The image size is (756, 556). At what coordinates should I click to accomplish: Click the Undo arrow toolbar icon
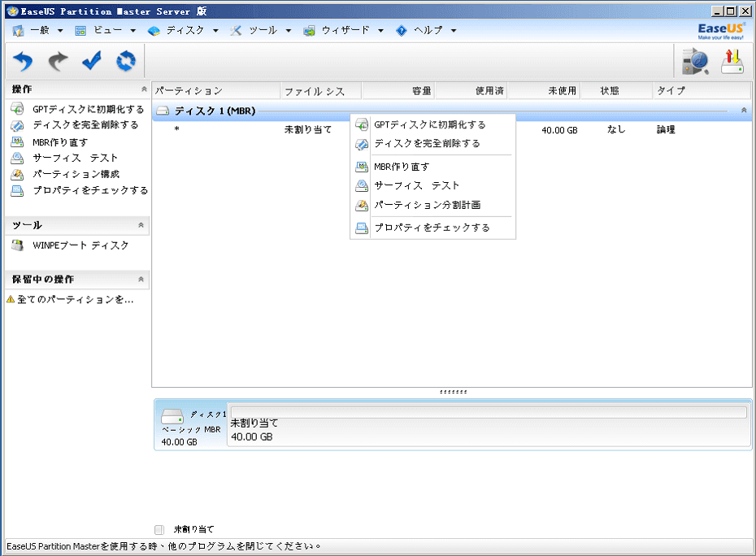pos(23,61)
